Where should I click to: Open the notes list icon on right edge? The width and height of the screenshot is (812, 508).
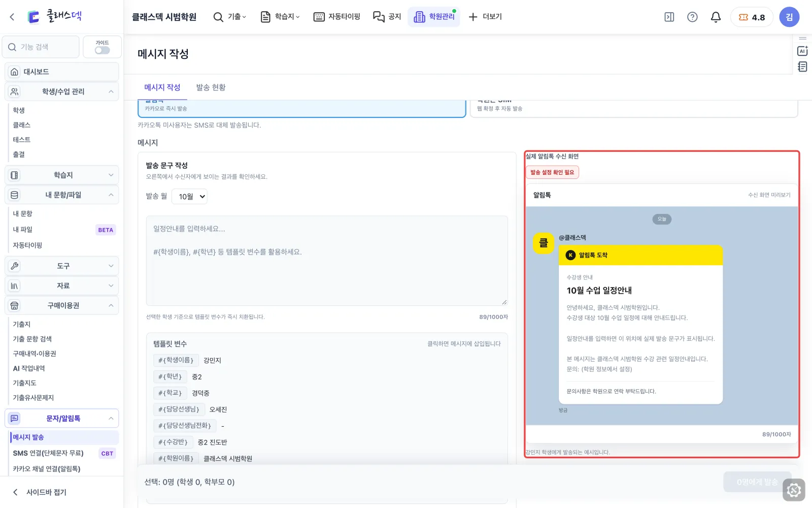(802, 67)
